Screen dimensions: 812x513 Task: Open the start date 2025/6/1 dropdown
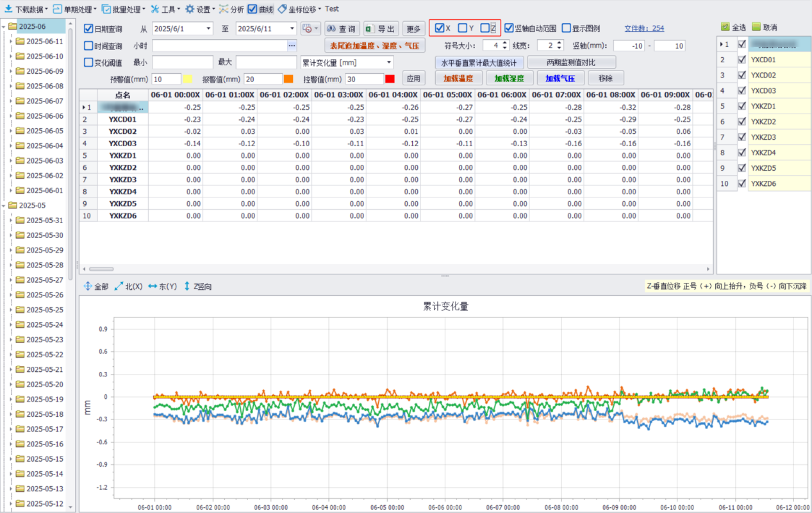pos(208,29)
